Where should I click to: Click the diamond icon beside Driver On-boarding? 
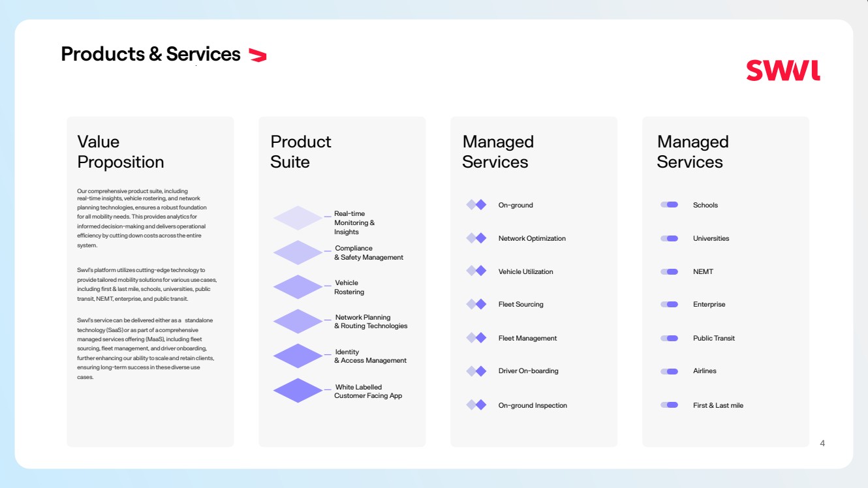point(476,371)
